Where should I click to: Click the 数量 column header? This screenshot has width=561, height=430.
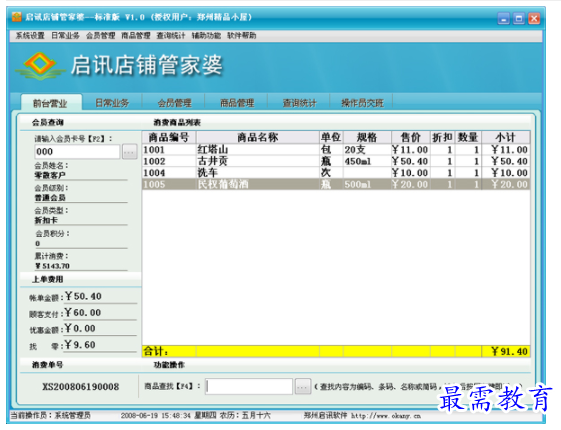[x=468, y=137]
